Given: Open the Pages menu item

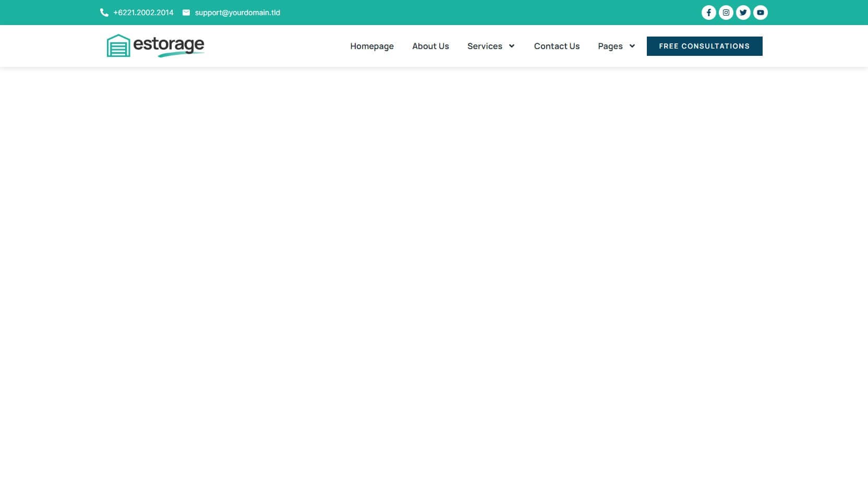Looking at the screenshot, I should tap(610, 46).
